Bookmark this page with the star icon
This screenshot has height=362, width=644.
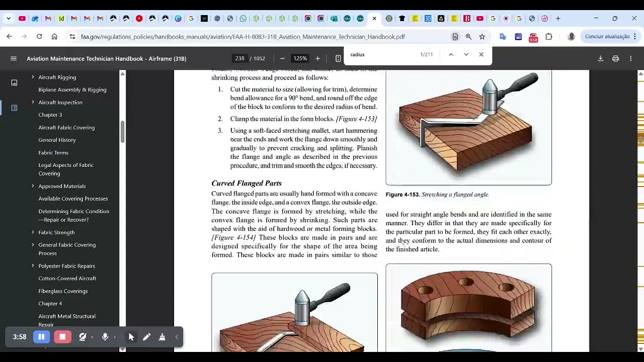click(x=482, y=36)
